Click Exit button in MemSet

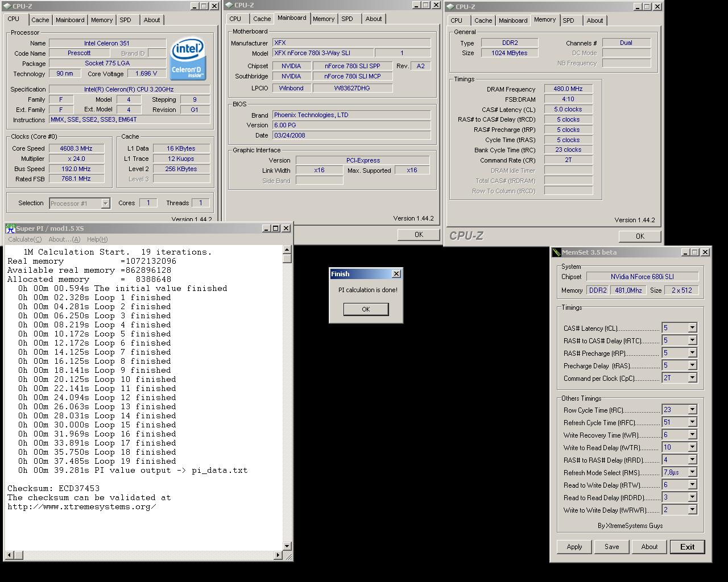coord(687,547)
